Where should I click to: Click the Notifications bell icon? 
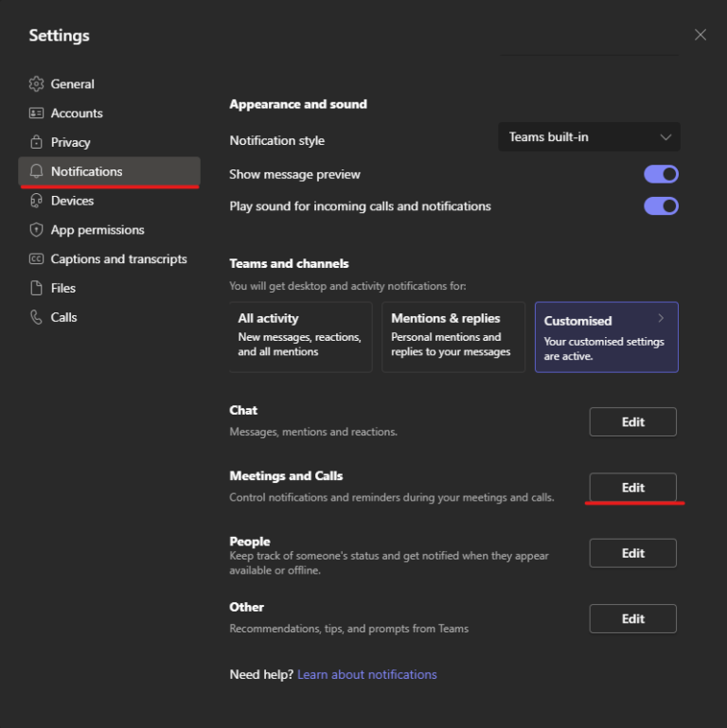pos(36,171)
